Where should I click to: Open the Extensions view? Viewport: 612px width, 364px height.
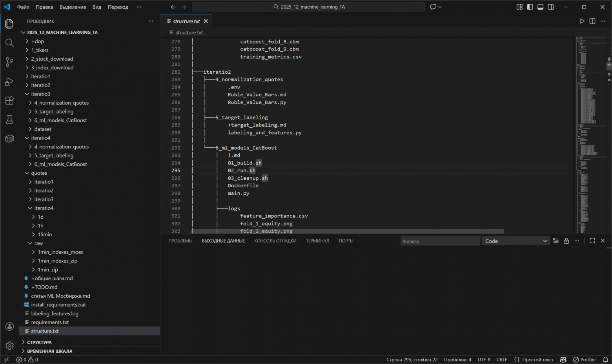coord(9,100)
